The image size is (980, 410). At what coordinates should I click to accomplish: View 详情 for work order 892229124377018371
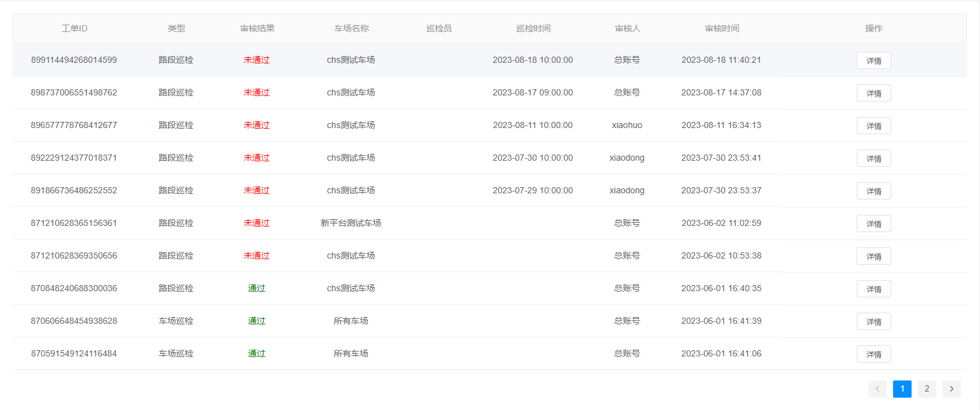coord(873,158)
